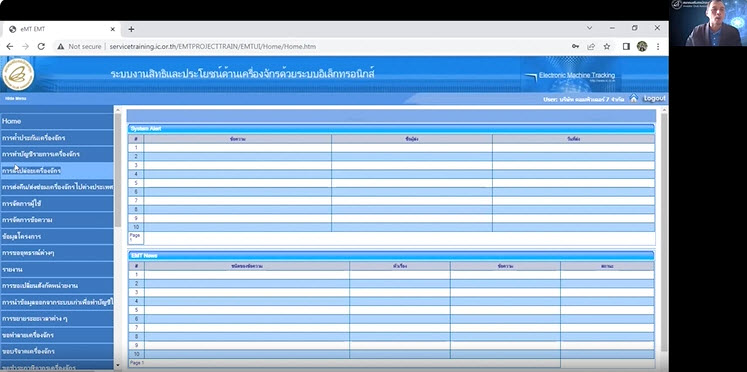Select row 10 in System Alert table
Image resolution: width=747 pixels, height=372 pixels.
pyautogui.click(x=391, y=227)
